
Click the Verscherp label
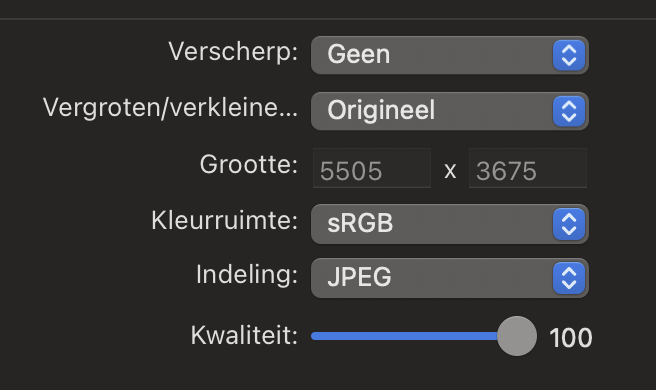[233, 52]
